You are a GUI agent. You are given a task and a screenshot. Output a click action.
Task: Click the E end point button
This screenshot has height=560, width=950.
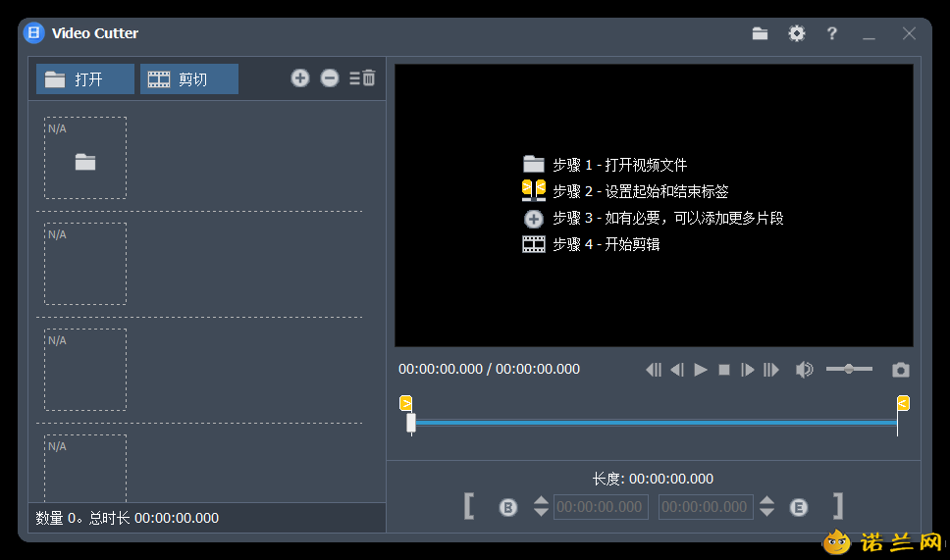click(799, 507)
